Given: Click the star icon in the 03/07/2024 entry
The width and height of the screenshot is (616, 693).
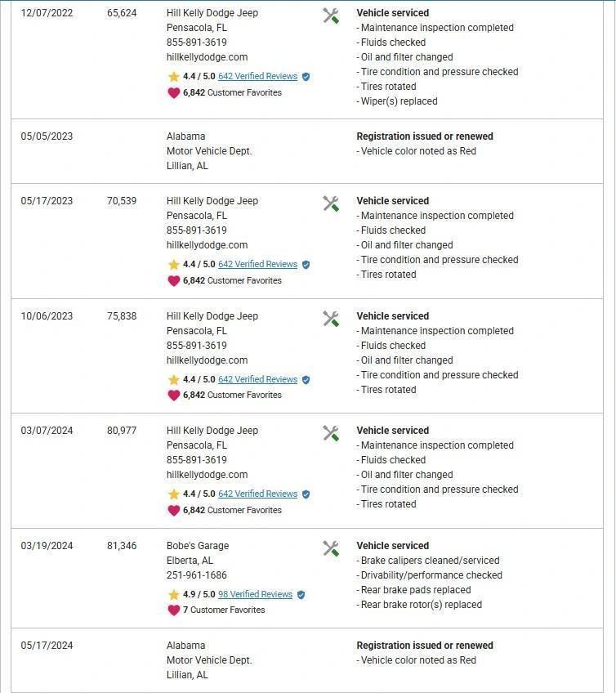Looking at the screenshot, I should coord(174,494).
